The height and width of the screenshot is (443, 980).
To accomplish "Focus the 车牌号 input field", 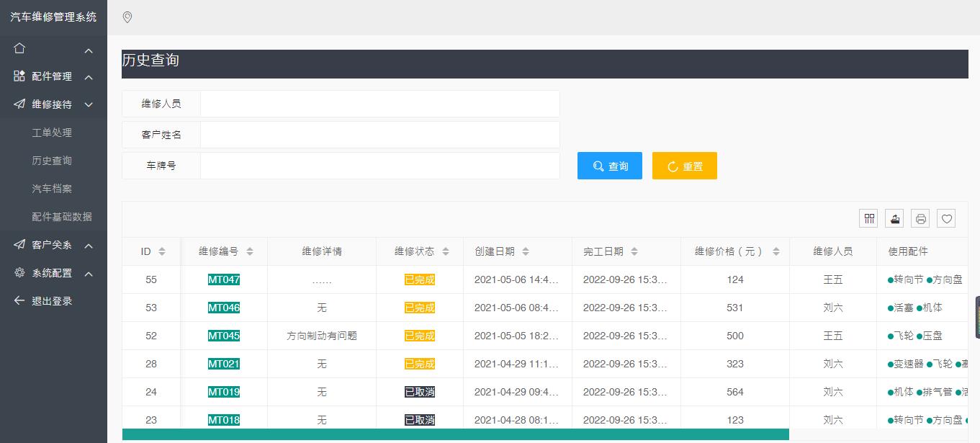I will 379,166.
